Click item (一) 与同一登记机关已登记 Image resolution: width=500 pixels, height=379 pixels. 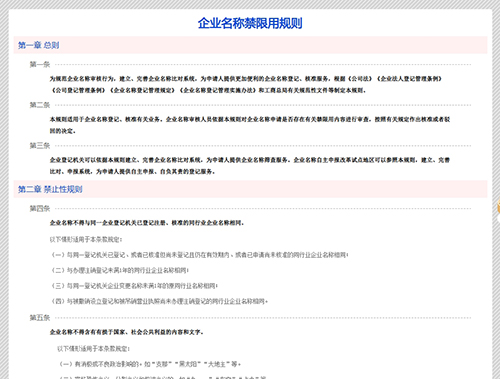point(199,255)
